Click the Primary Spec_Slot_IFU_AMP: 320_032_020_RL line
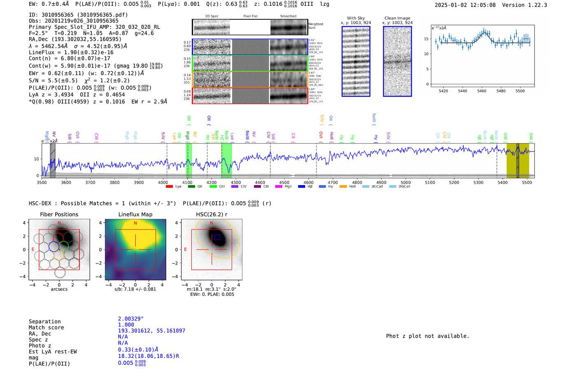 click(x=94, y=27)
